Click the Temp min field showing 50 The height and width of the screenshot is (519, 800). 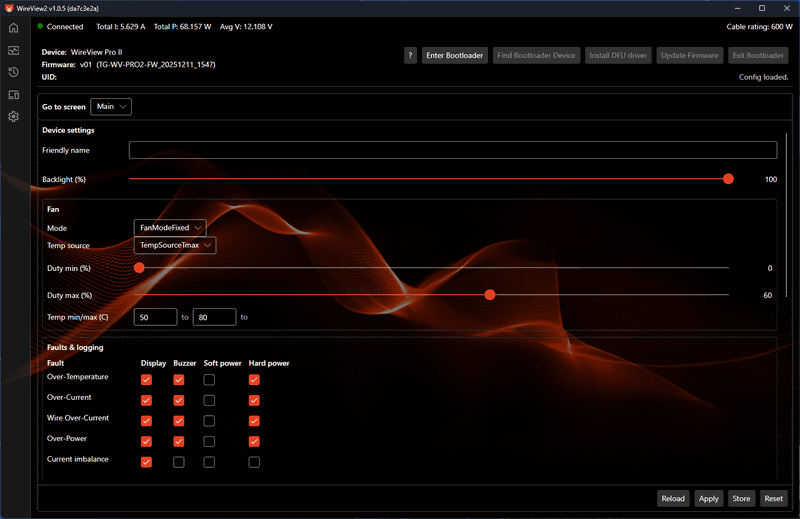click(x=156, y=317)
